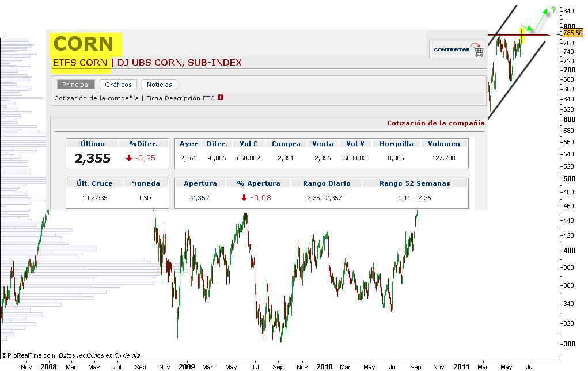This screenshot has width=588, height=371.
Task: Click the red down arrow beside -0,08
Action: click(x=244, y=198)
